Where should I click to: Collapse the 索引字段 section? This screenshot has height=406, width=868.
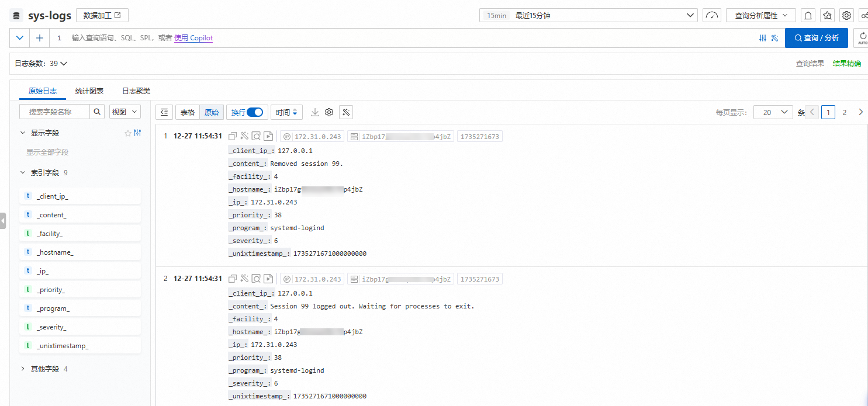(x=23, y=173)
